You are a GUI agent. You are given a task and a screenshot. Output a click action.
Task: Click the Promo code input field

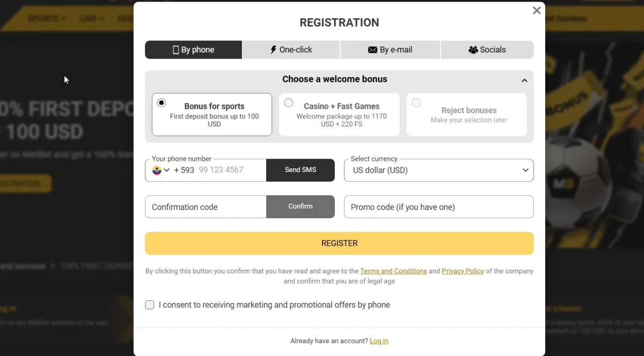pos(438,207)
